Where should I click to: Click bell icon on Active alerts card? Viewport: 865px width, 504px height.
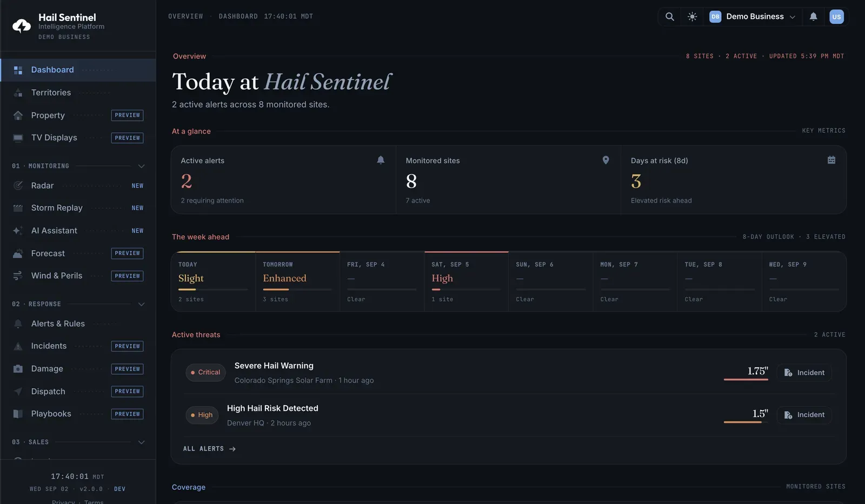point(381,160)
